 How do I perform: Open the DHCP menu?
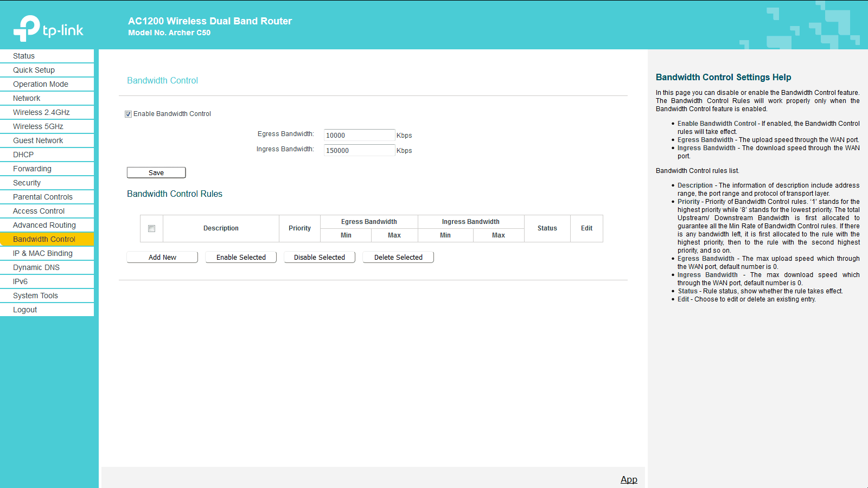(47, 155)
